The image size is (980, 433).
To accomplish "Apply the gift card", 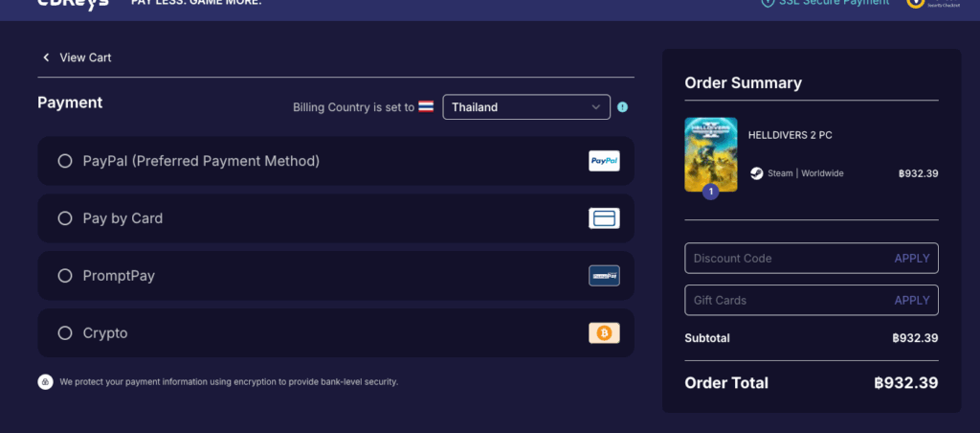I will [x=912, y=301].
